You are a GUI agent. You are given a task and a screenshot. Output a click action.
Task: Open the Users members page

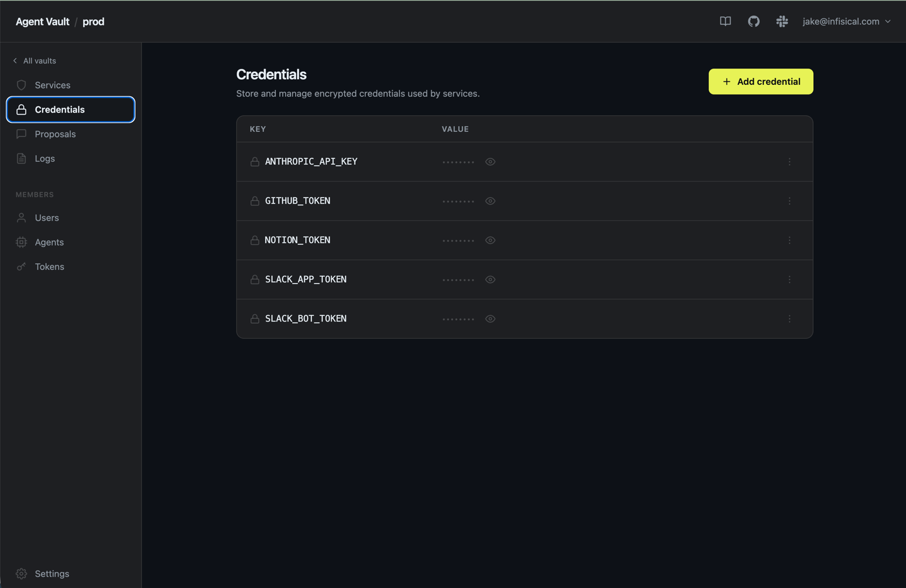(x=71, y=217)
